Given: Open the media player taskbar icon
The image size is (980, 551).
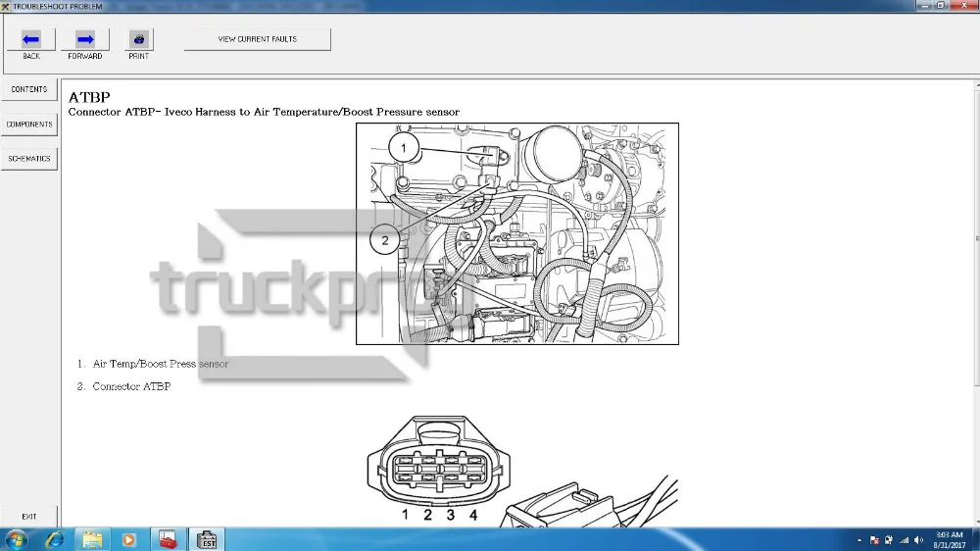Looking at the screenshot, I should [x=128, y=539].
